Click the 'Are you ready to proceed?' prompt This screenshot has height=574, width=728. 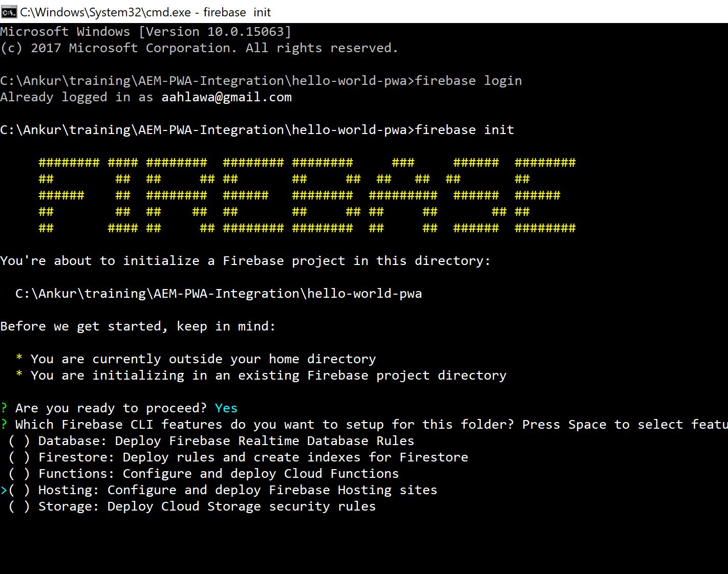111,408
